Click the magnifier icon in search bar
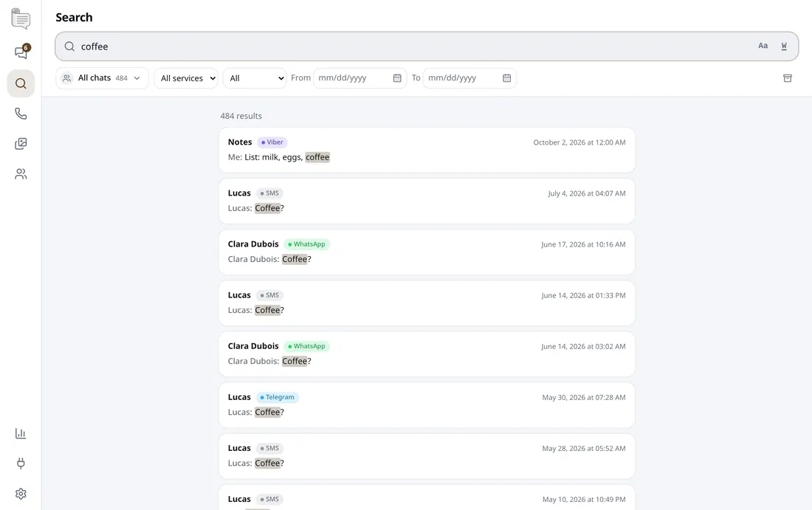The width and height of the screenshot is (812, 510). [69, 46]
